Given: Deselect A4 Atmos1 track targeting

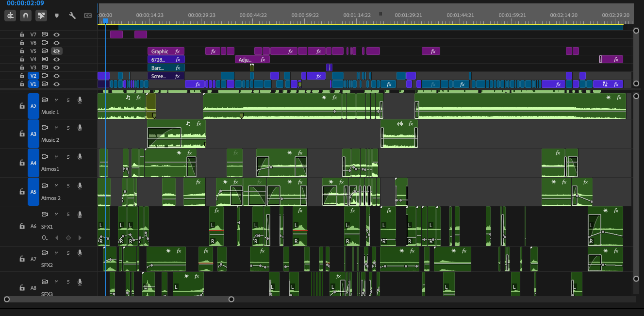Looking at the screenshot, I should click(x=33, y=163).
